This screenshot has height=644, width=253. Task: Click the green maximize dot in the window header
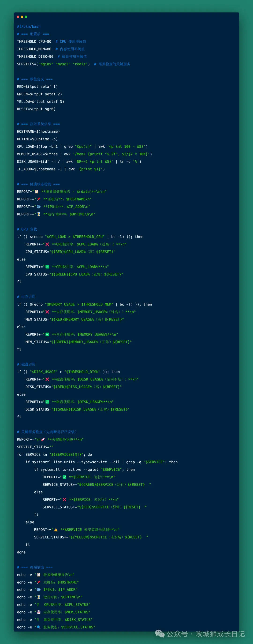(x=26, y=17)
